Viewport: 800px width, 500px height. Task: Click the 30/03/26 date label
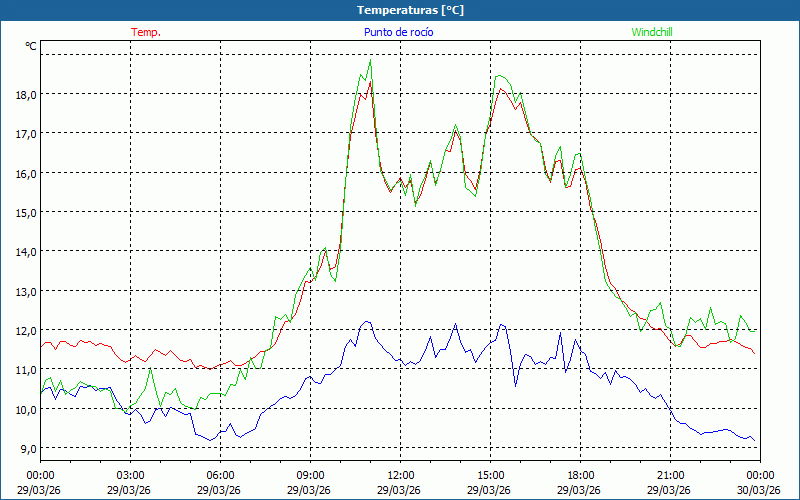pyautogui.click(x=760, y=490)
